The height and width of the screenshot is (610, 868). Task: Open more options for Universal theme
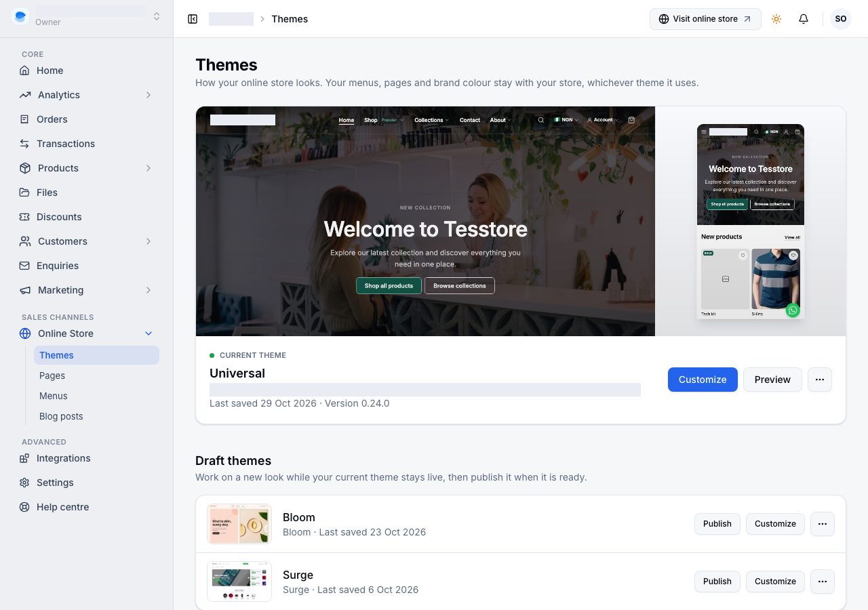[x=820, y=380]
